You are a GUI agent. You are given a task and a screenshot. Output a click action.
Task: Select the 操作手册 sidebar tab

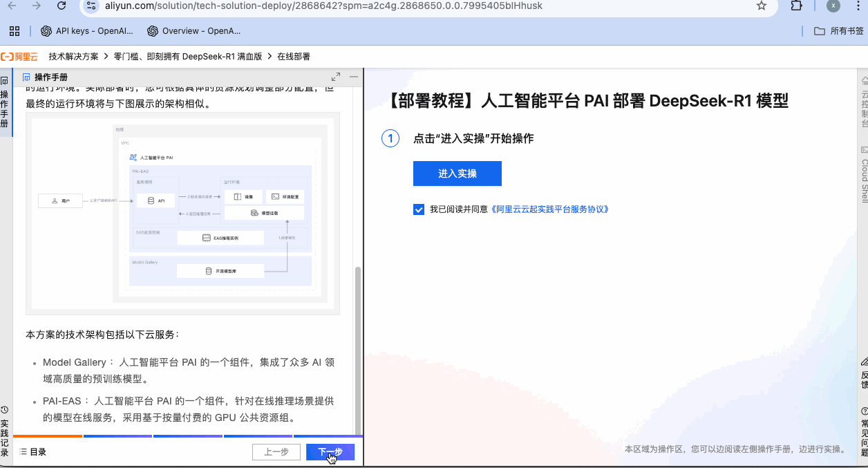(5, 102)
